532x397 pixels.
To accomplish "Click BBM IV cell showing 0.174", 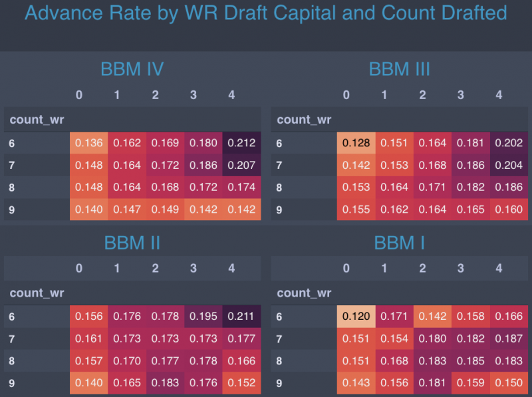I will tap(241, 188).
